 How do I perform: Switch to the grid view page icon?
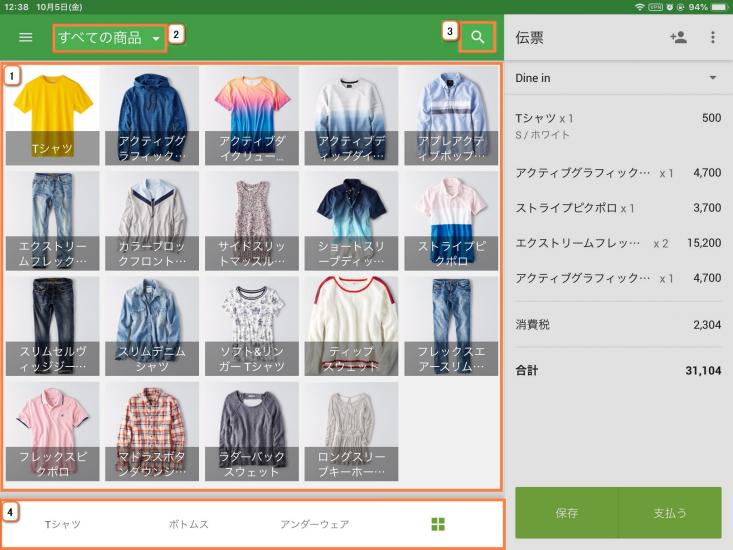pyautogui.click(x=438, y=524)
